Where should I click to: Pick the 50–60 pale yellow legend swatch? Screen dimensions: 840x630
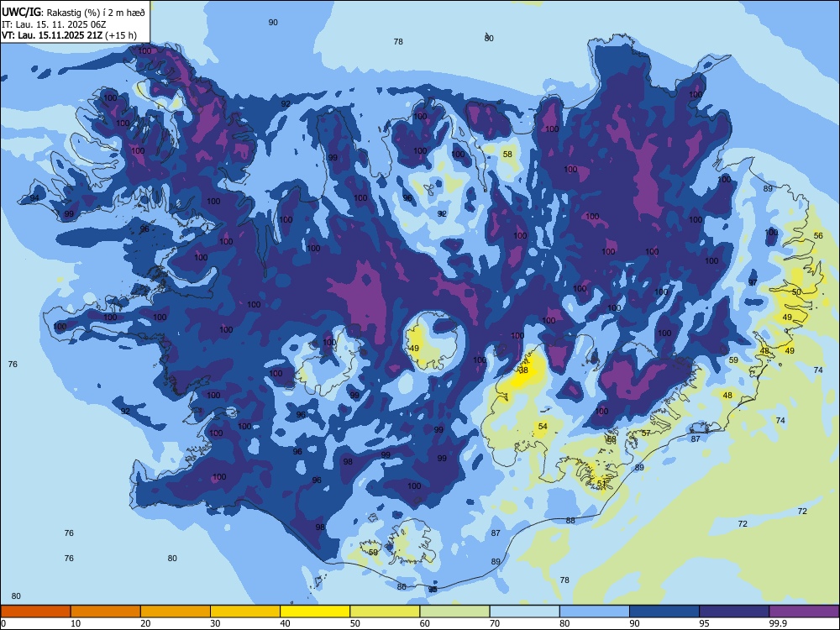pos(385,612)
